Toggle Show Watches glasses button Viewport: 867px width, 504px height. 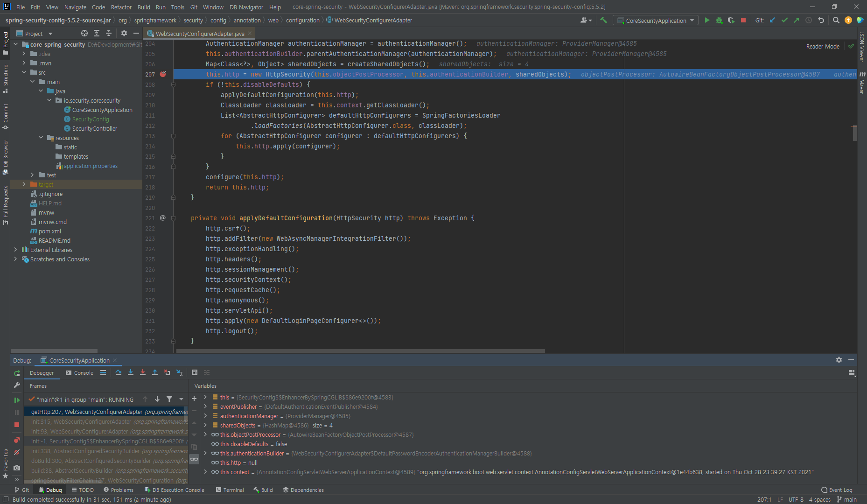tap(194, 459)
